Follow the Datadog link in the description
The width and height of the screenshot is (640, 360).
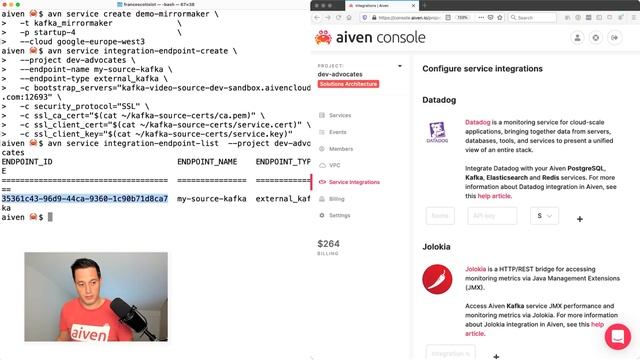(x=478, y=122)
